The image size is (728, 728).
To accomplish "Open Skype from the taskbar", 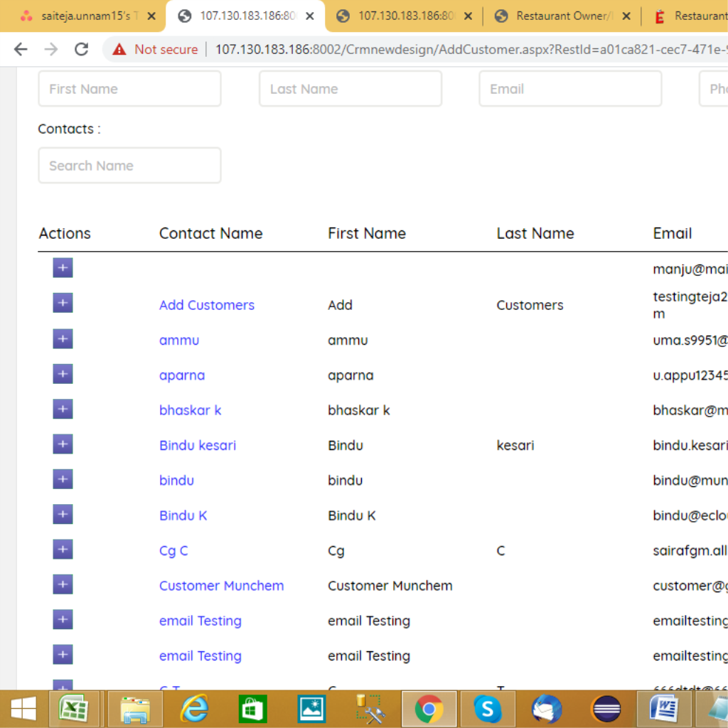I will pyautogui.click(x=488, y=709).
